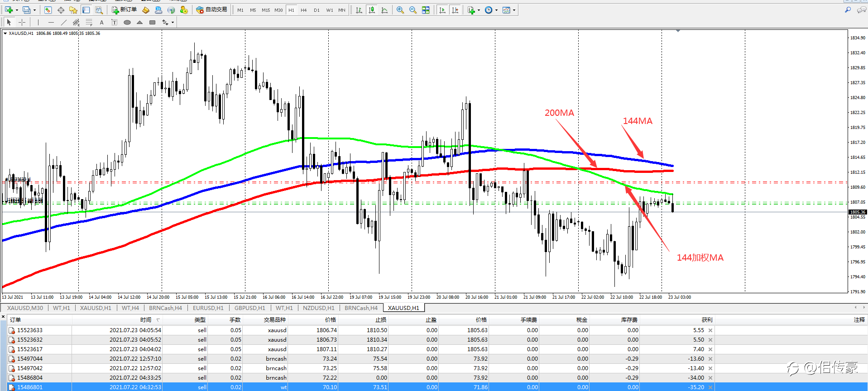This screenshot has width=868, height=391.
Task: Show the Market Watch window
Action: pos(48,10)
